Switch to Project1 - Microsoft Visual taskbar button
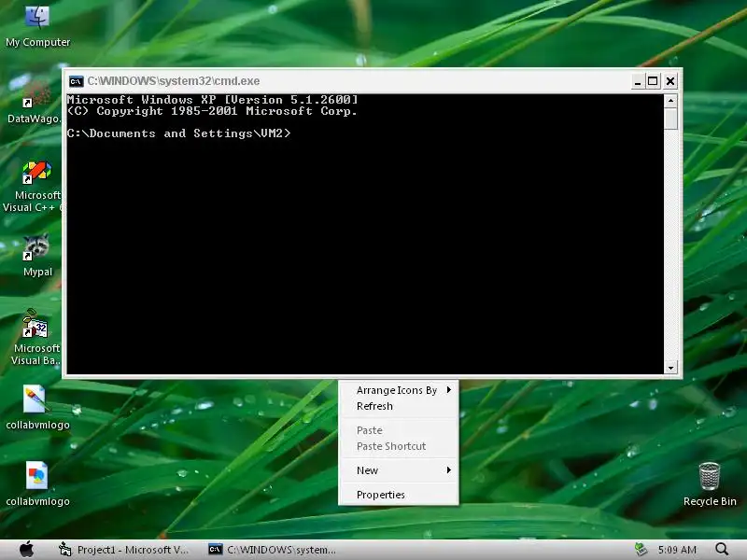The height and width of the screenshot is (560, 747). click(x=124, y=550)
